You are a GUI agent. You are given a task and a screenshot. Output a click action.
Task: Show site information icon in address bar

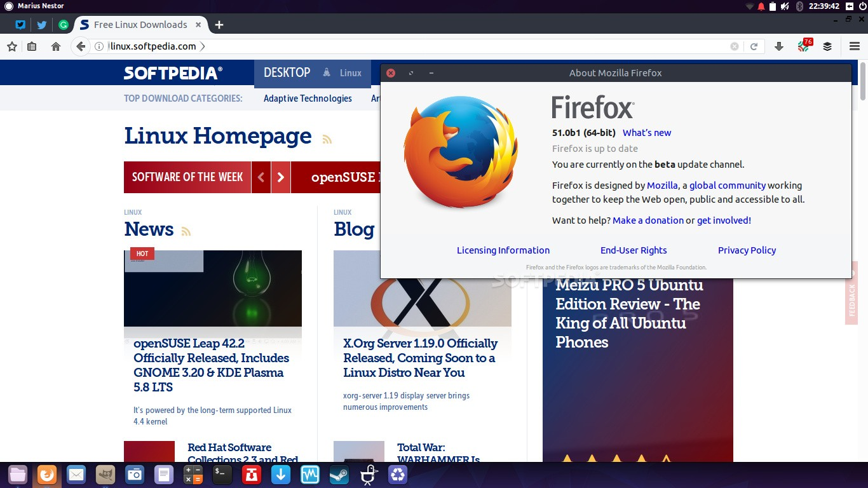coord(99,46)
